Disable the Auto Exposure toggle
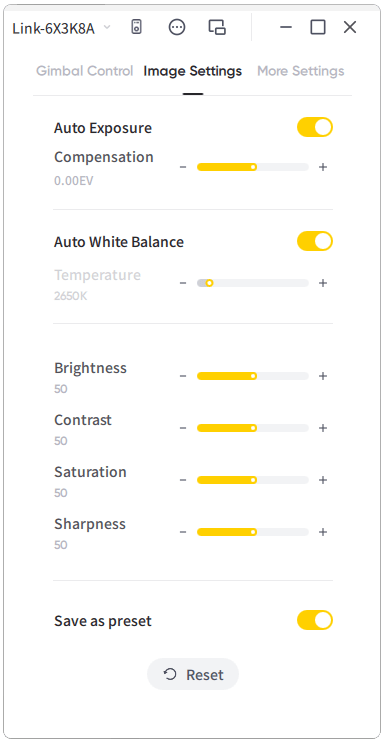The width and height of the screenshot is (383, 743). tap(315, 127)
